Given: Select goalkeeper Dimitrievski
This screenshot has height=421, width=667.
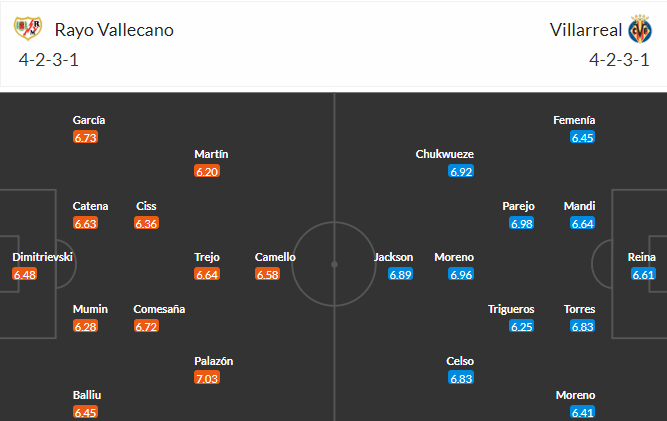Looking at the screenshot, I should (43, 257).
